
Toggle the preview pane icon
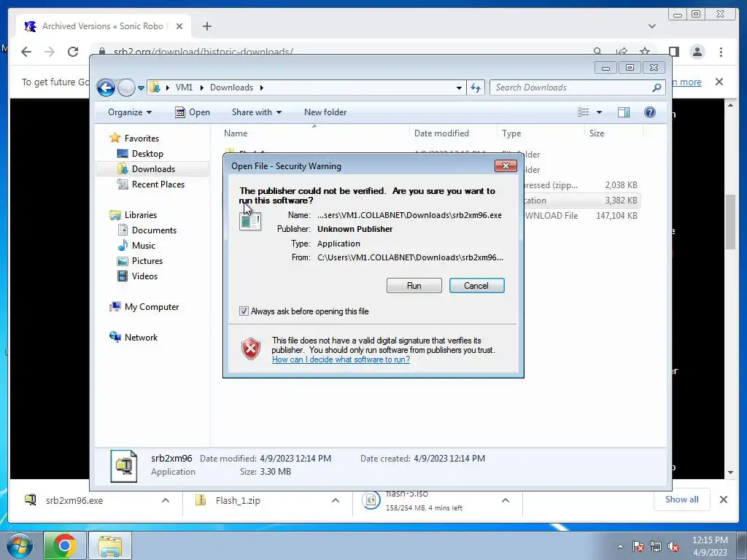pyautogui.click(x=623, y=112)
